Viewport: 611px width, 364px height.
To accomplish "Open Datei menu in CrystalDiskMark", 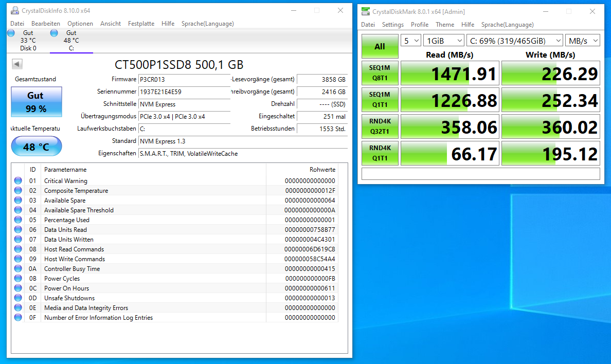I will click(368, 25).
